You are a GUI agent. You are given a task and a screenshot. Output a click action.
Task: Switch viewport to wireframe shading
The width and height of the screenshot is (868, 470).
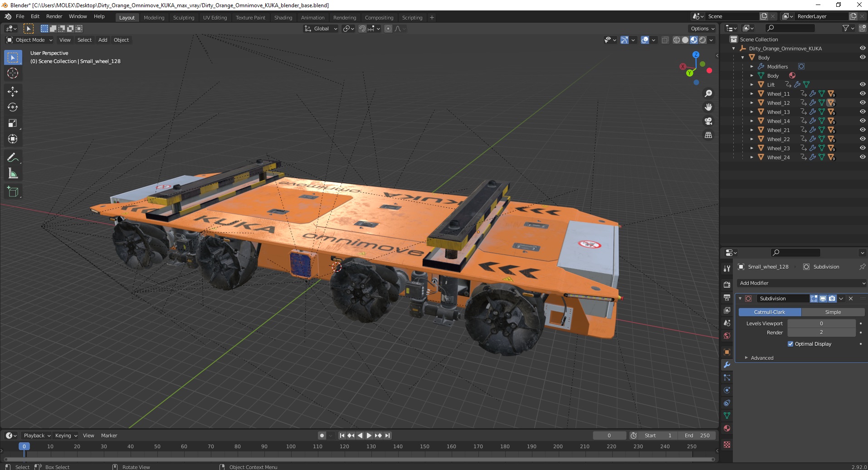coord(677,40)
